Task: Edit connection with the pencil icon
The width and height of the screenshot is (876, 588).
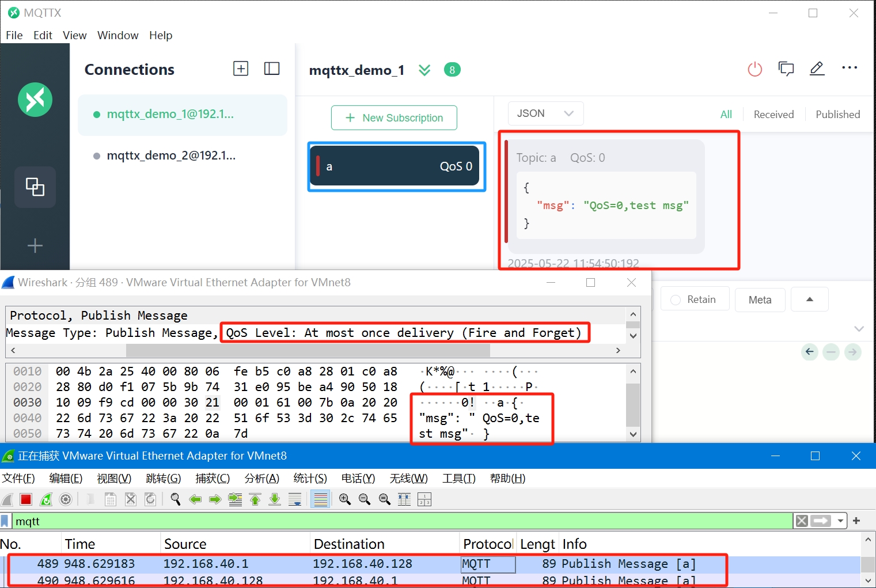Action: tap(817, 69)
